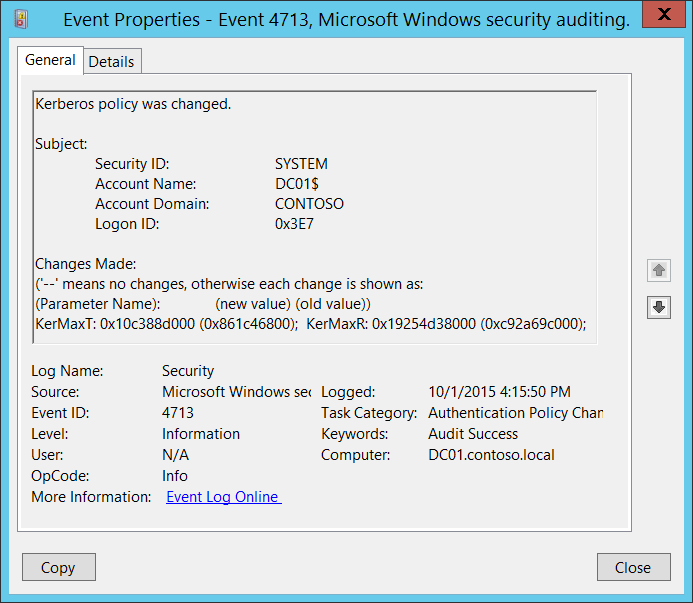The height and width of the screenshot is (603, 693).
Task: Click the 'Kerberos policy was changed' description line
Action: click(133, 103)
